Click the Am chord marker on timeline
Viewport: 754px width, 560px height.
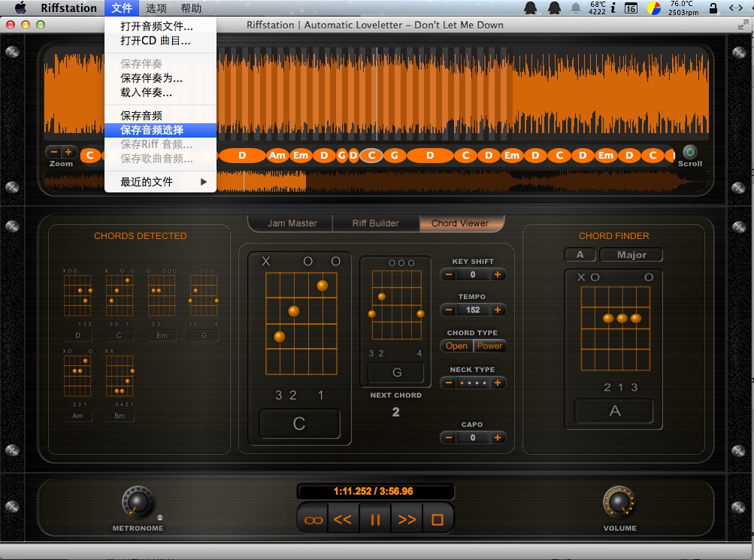[277, 156]
